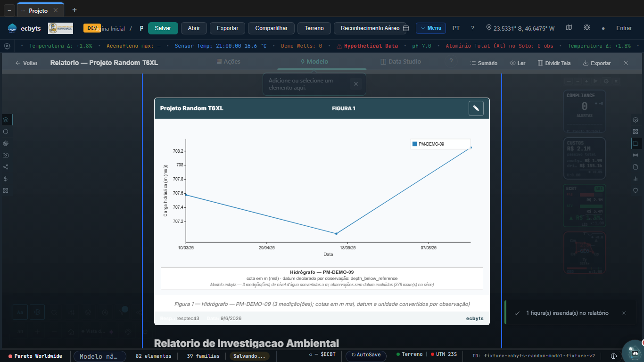The height and width of the screenshot is (362, 644).
Task: Select the Projeto browser tab
Action: [x=41, y=10]
